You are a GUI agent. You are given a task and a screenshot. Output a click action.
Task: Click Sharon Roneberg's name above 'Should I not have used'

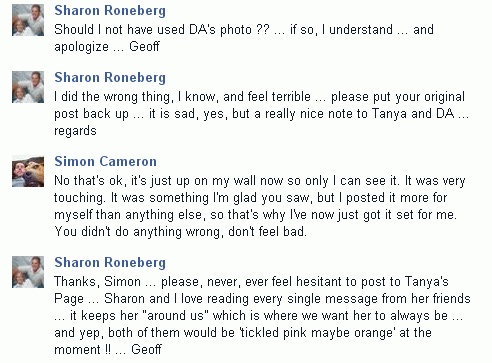pyautogui.click(x=110, y=11)
